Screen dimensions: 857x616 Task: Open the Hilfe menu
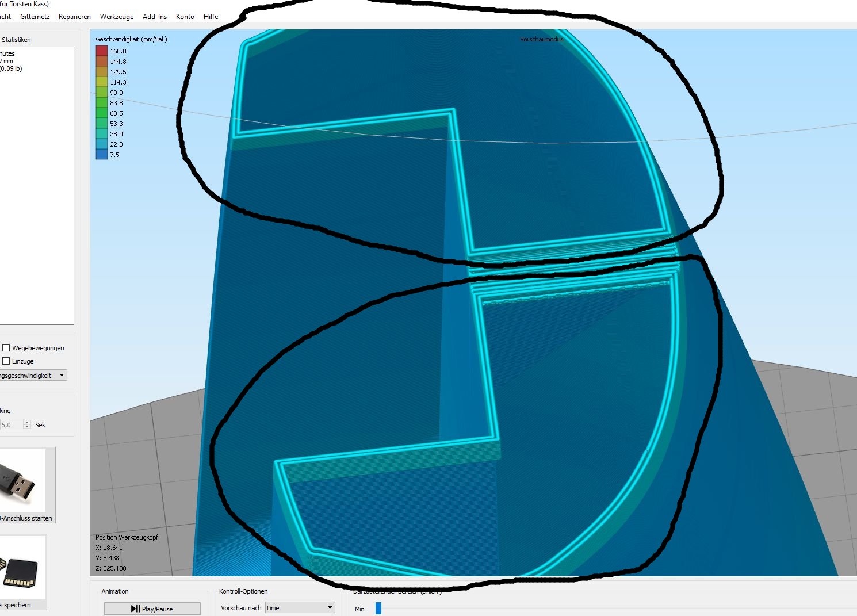211,17
